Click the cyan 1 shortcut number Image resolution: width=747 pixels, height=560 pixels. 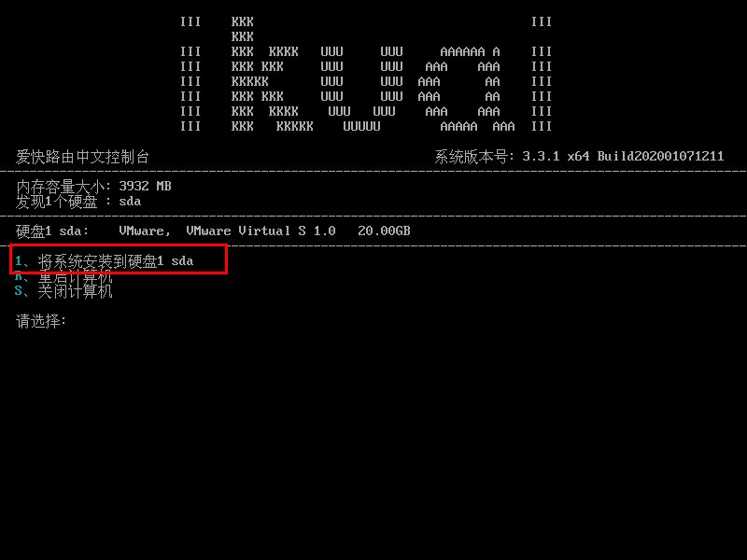[x=18, y=261]
